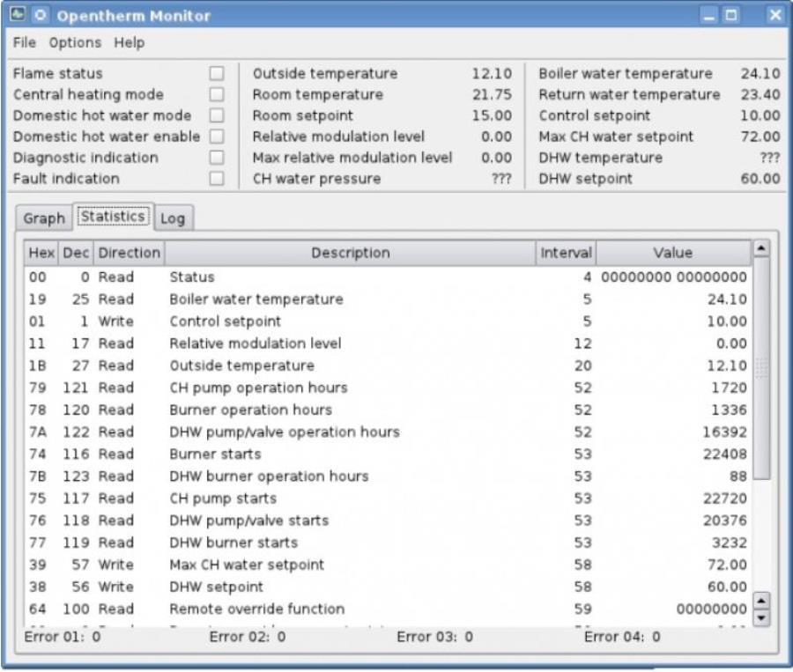793x672 pixels.
Task: Open the Help menu
Action: (129, 42)
